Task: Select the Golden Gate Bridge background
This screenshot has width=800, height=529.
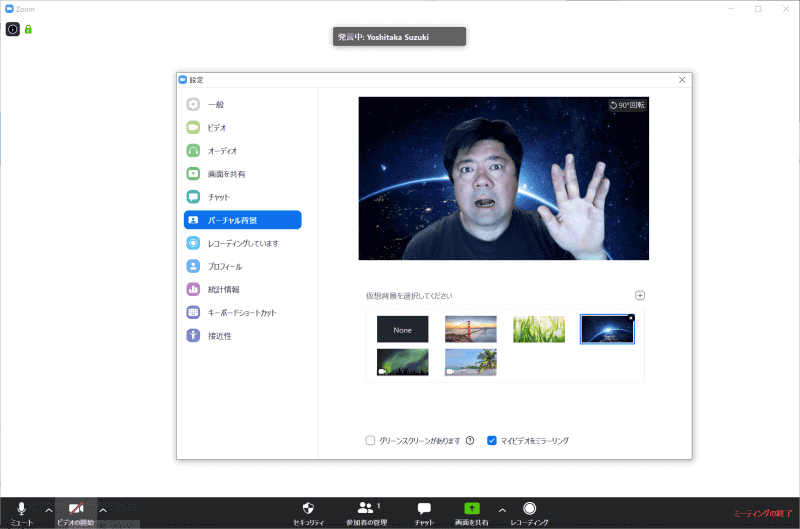Action: (x=470, y=329)
